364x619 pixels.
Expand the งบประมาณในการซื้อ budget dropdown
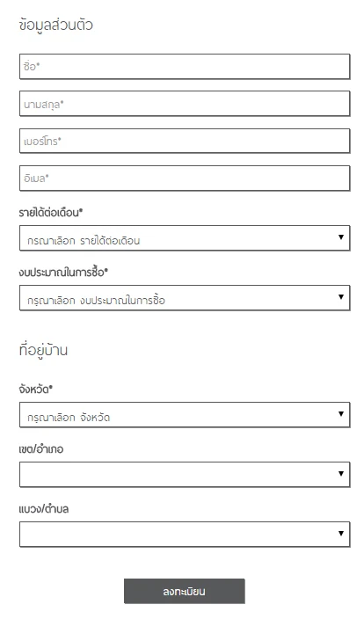pyautogui.click(x=185, y=298)
